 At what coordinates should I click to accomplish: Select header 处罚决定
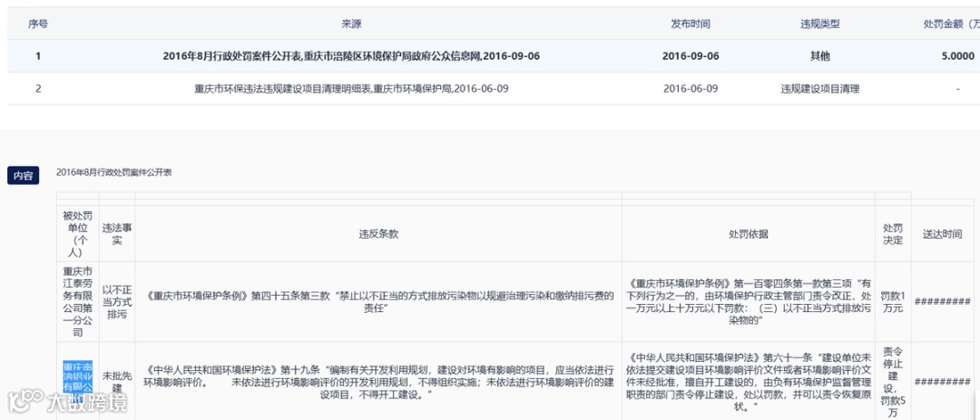tap(893, 234)
